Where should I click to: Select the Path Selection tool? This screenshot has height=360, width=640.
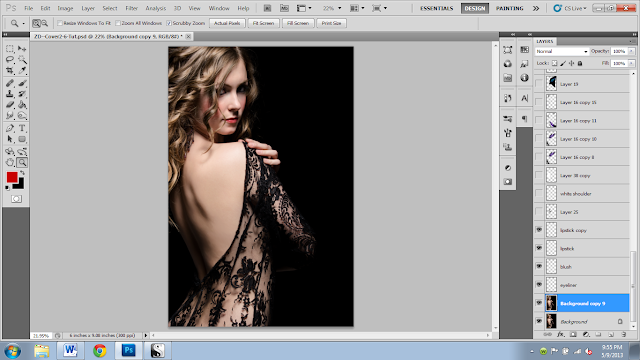[x=10, y=139]
